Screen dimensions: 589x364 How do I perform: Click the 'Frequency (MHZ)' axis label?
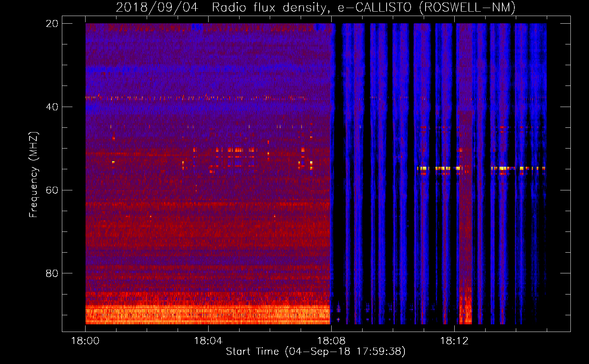tap(33, 175)
